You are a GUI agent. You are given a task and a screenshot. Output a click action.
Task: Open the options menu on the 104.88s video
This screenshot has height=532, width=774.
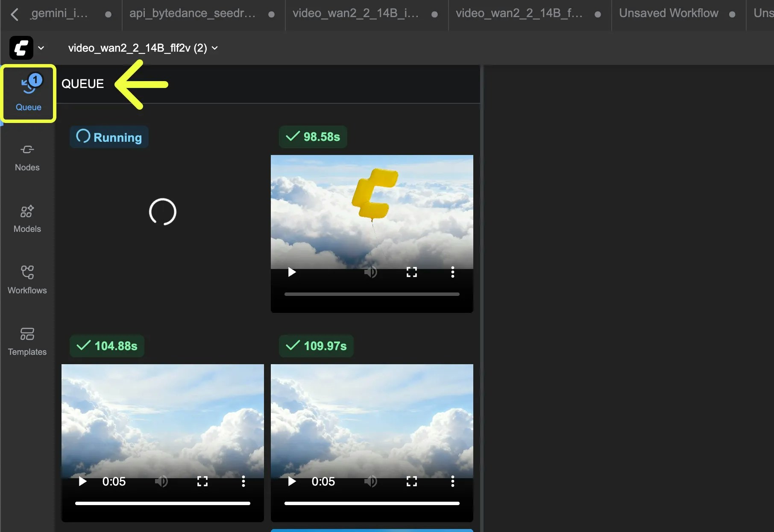click(243, 482)
